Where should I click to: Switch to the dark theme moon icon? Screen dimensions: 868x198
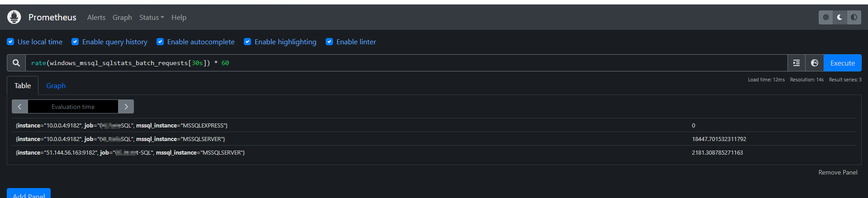pos(840,17)
